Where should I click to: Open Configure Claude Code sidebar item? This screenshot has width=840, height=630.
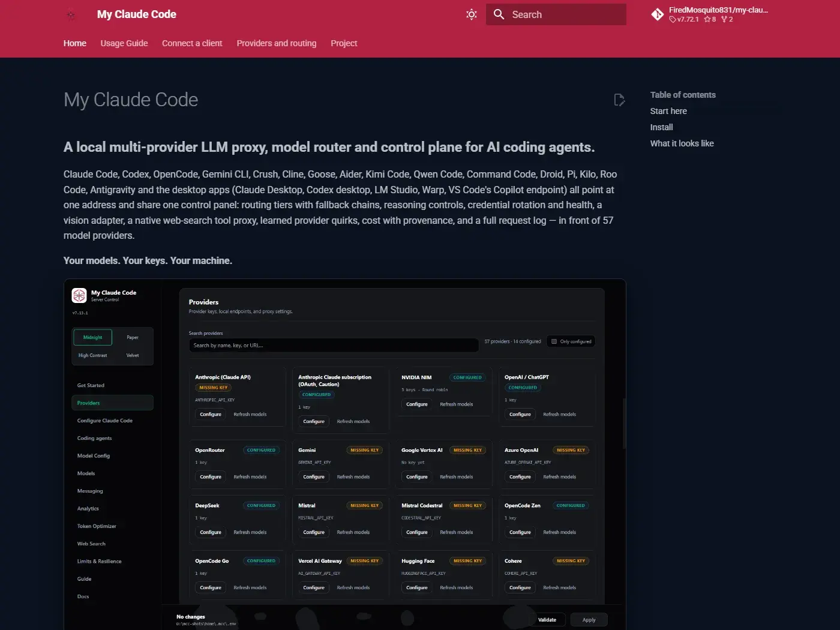click(112, 421)
